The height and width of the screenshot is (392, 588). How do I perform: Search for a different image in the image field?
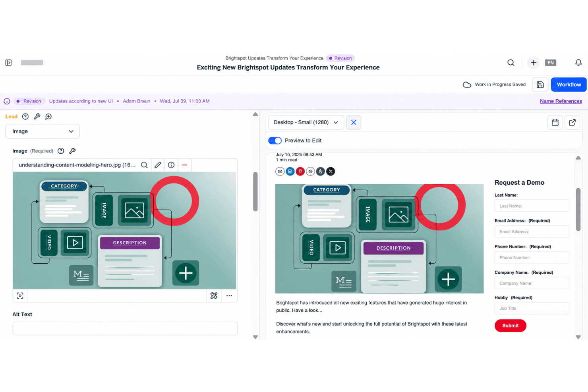pyautogui.click(x=144, y=165)
